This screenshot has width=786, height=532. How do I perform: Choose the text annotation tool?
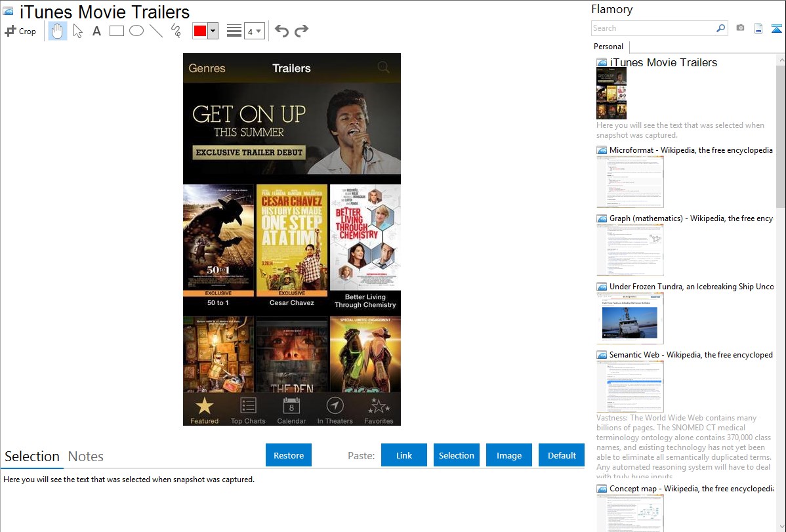96,31
